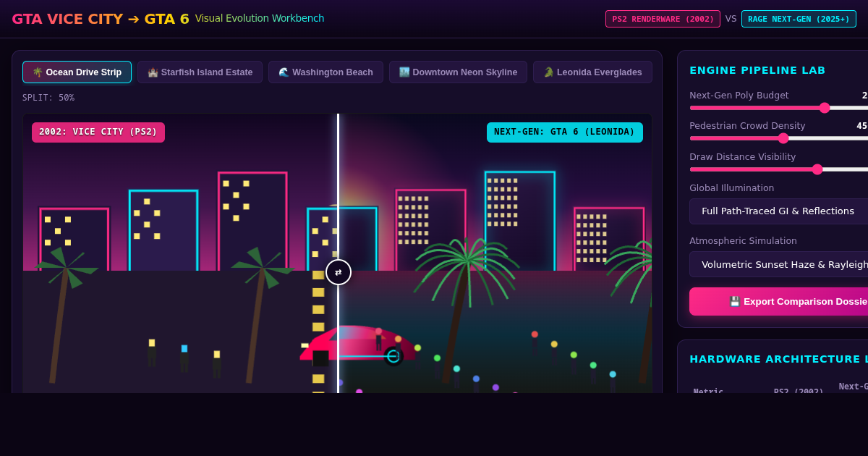Click Export Comparison Dossier button

pos(778,301)
